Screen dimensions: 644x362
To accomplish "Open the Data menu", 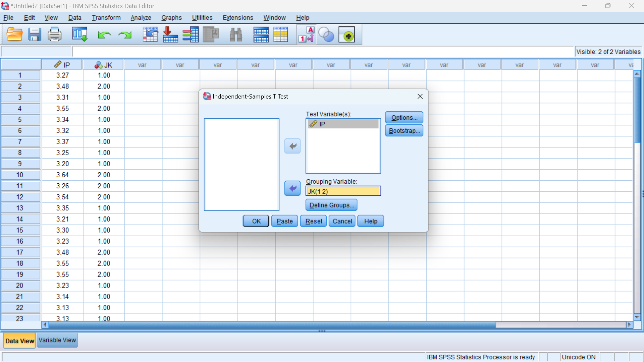I will tap(75, 18).
